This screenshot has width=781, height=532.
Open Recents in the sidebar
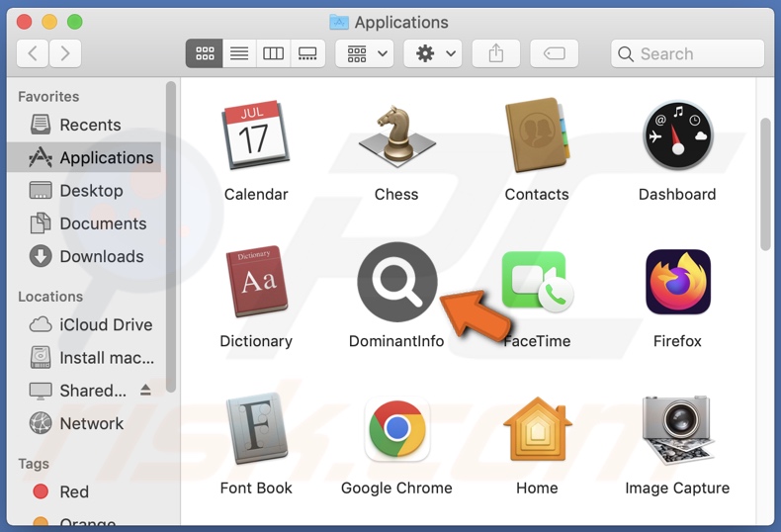(84, 125)
